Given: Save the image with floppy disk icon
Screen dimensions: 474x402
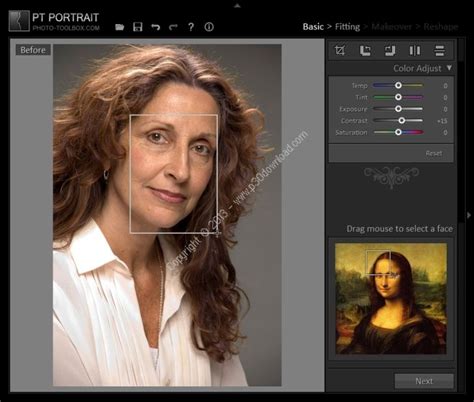Looking at the screenshot, I should point(138,27).
